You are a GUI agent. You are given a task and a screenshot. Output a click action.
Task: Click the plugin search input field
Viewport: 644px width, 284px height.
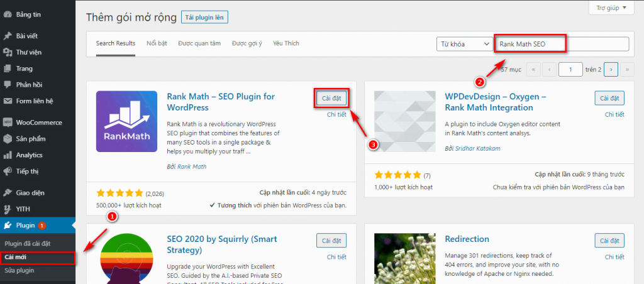562,44
